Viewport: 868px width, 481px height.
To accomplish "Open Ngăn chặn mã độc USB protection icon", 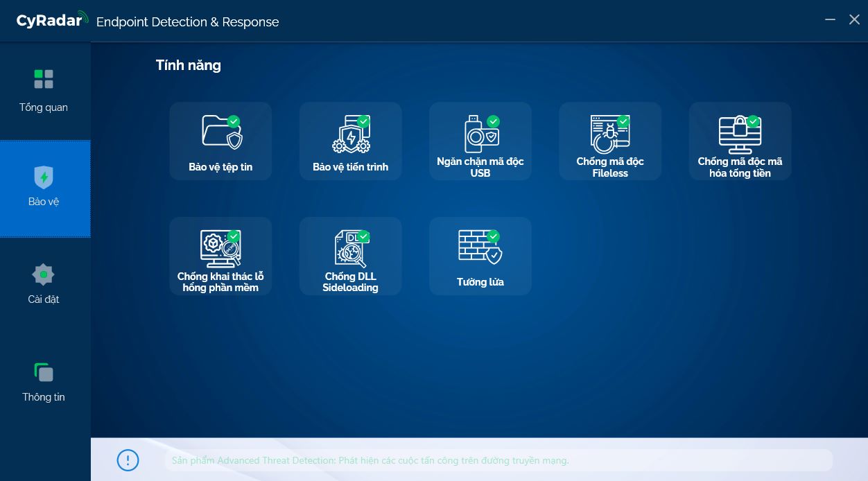I will (480, 132).
